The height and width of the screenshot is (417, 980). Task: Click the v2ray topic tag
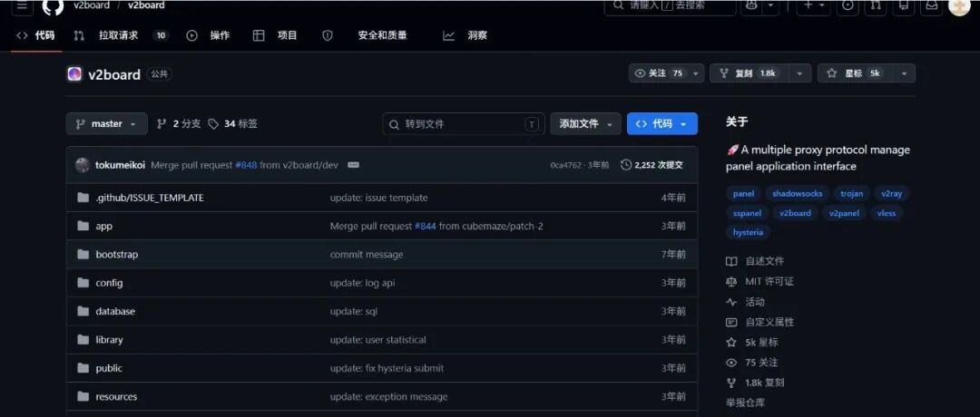891,193
